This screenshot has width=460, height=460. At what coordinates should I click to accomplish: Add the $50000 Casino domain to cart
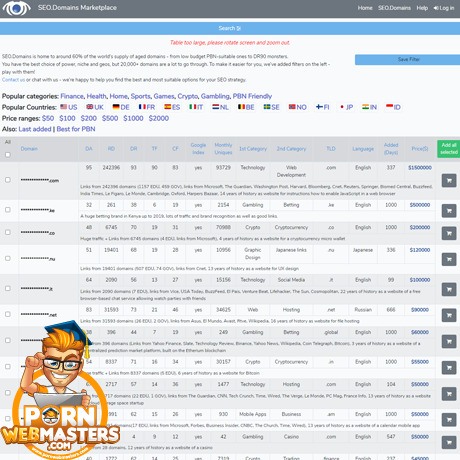[449, 442]
